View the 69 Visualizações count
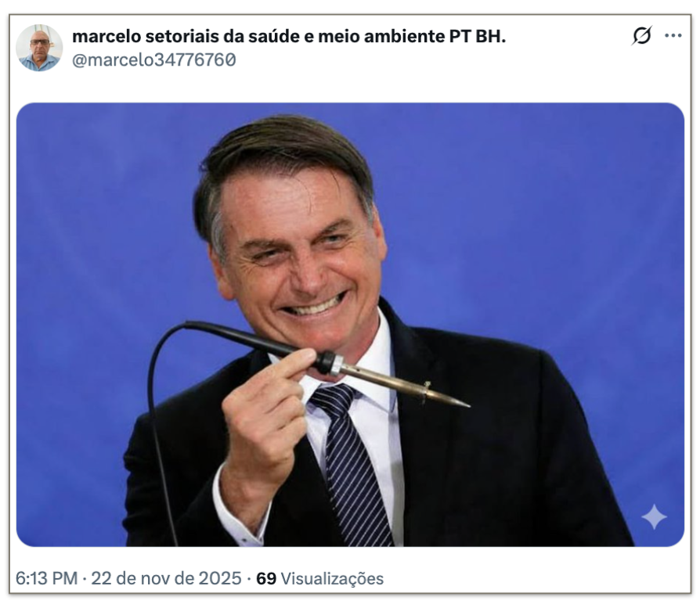This screenshot has height=604, width=700. (319, 579)
